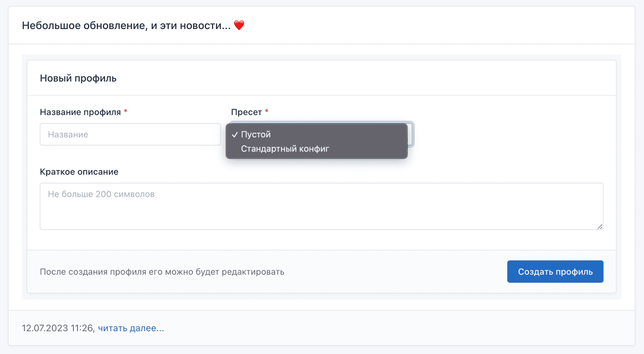Click the Краткое описание label
The width and height of the screenshot is (644, 354).
point(79,172)
